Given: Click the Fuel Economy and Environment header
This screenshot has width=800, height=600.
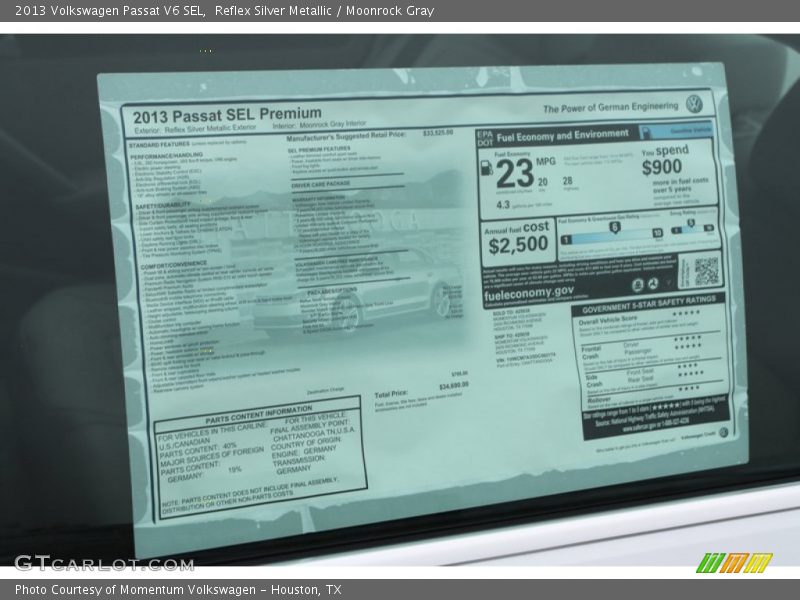Looking at the screenshot, I should 563,135.
